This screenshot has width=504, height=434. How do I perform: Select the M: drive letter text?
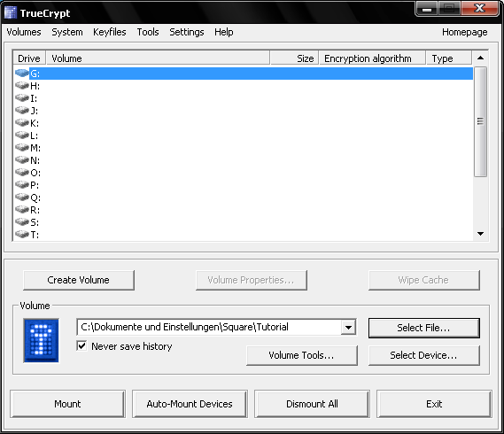[x=35, y=148]
